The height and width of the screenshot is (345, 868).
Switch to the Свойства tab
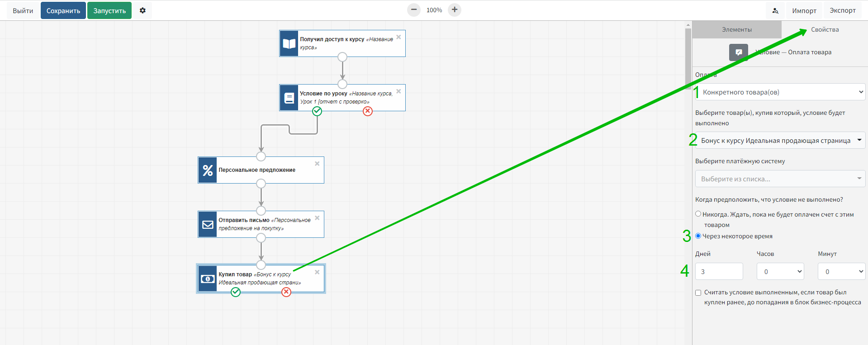click(825, 30)
